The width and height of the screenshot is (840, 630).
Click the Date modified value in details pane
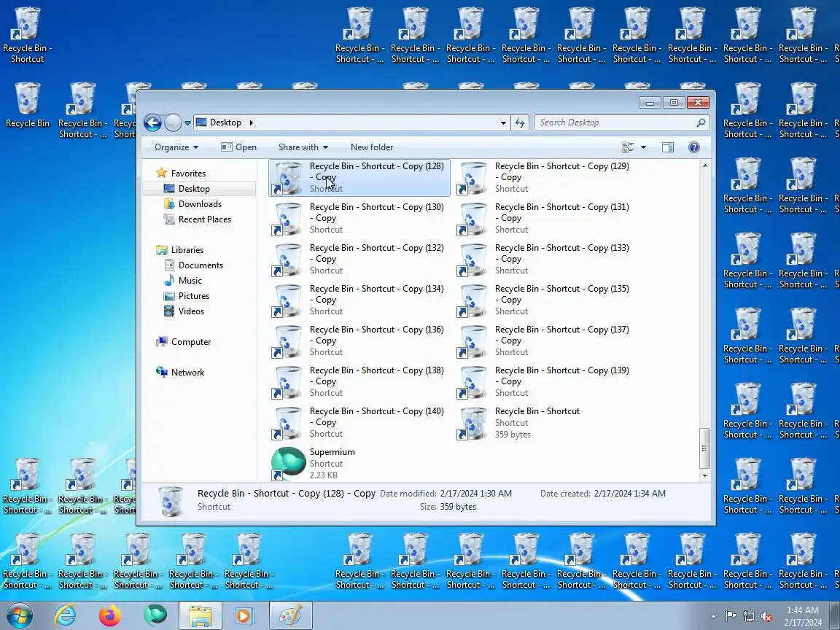(x=475, y=494)
